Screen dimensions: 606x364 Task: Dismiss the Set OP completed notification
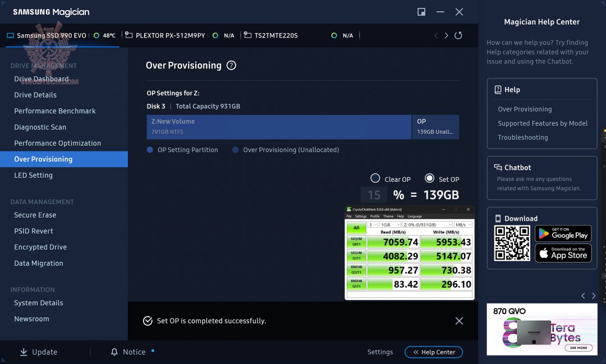click(459, 320)
